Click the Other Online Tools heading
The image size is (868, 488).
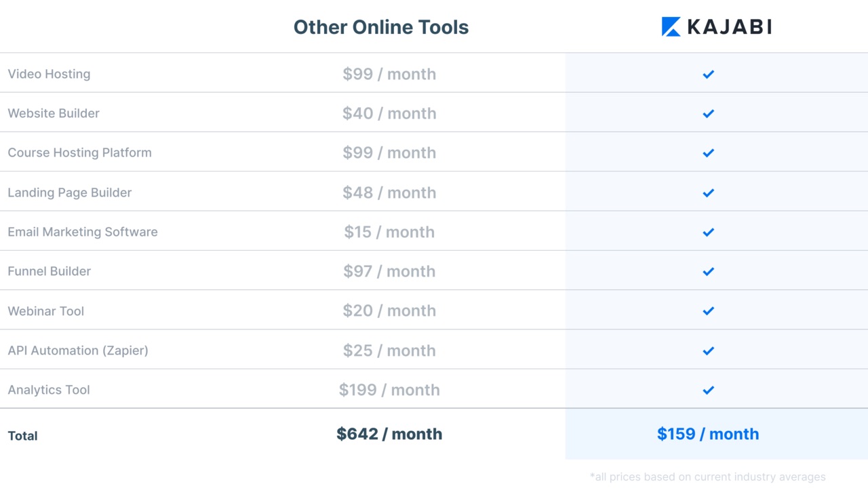[380, 27]
